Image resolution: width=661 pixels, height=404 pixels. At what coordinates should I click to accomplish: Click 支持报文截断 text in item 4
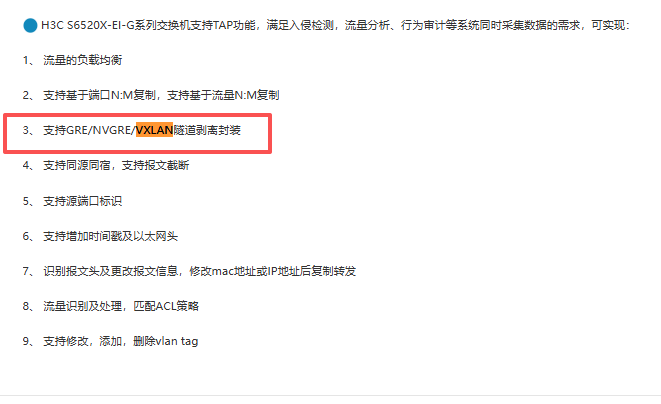click(x=156, y=165)
